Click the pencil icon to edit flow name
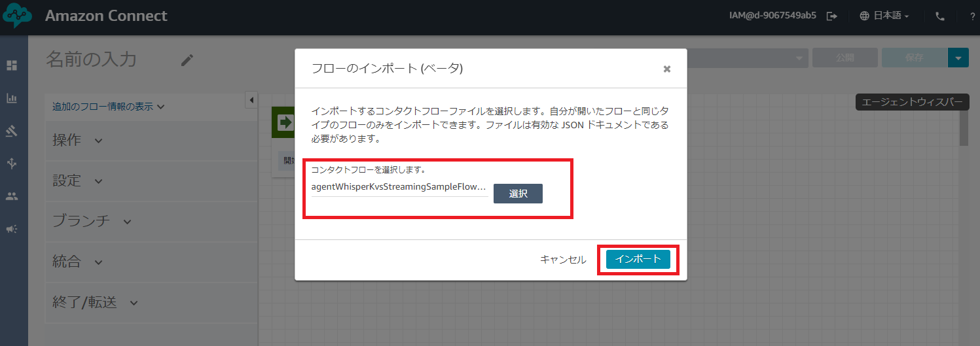Image resolution: width=980 pixels, height=346 pixels. click(x=187, y=60)
